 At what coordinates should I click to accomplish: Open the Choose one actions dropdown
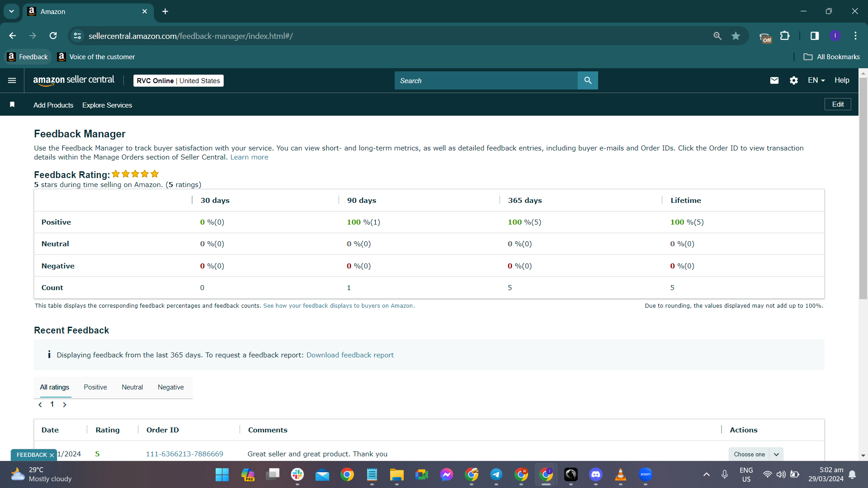[x=756, y=454]
